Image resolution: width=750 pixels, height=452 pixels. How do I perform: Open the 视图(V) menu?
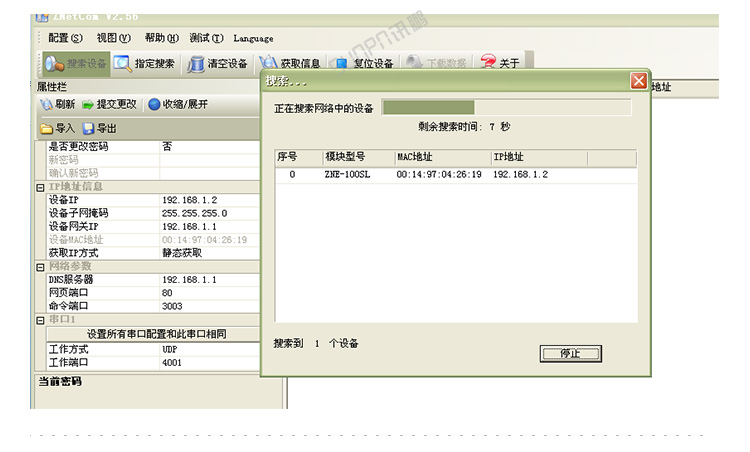[x=113, y=38]
